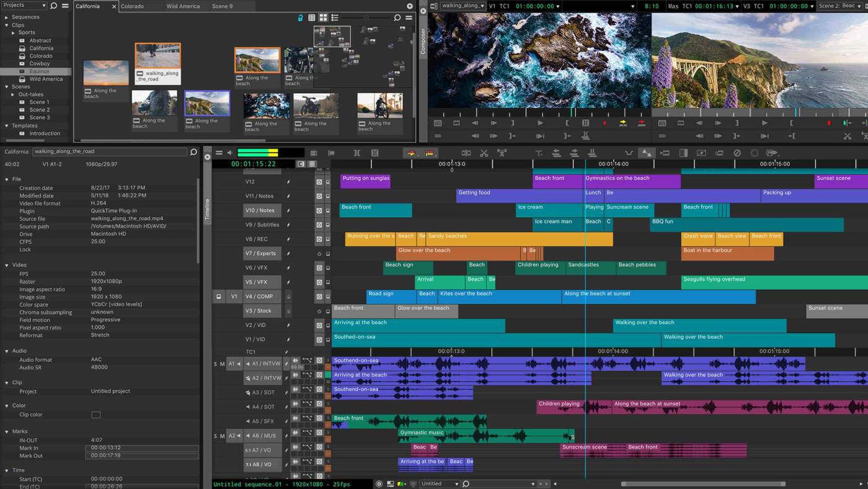Click the search magnifier in the California bin
The width and height of the screenshot is (868, 489).
(397, 17)
